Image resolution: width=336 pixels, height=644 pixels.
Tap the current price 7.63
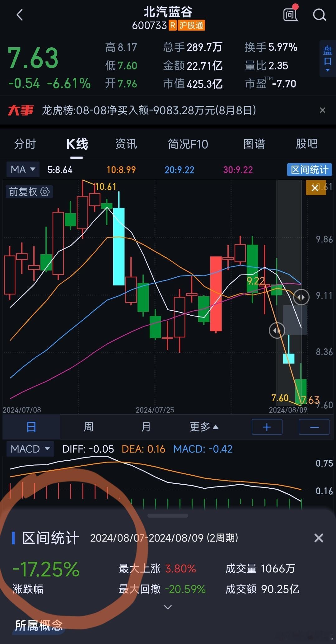point(33,58)
